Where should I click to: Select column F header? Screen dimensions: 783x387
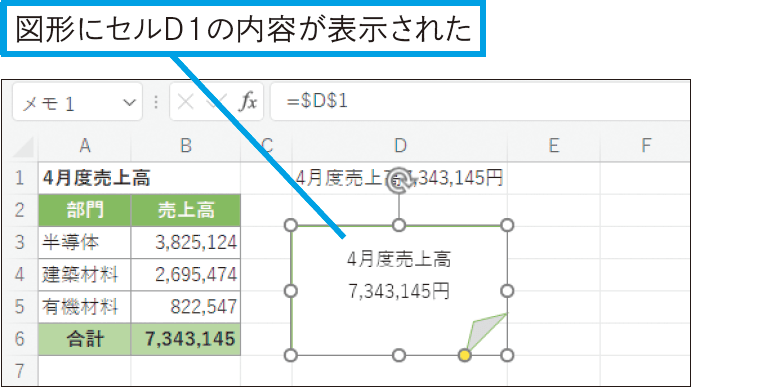tap(645, 146)
